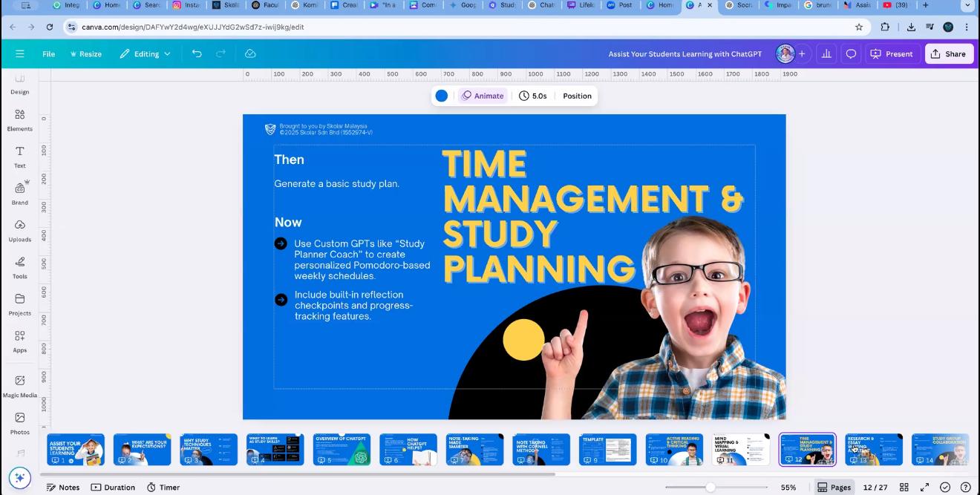Open the Projects panel

(x=20, y=304)
